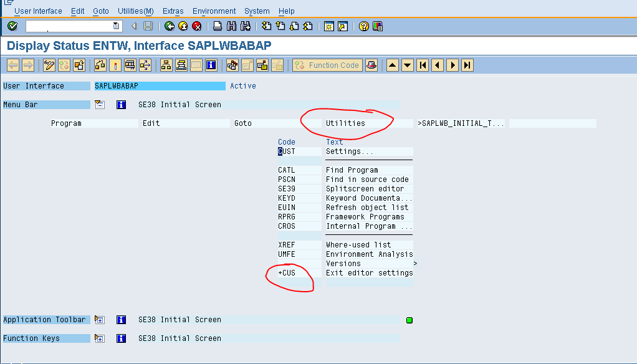Click the Function Keys section toggle icon

(x=99, y=338)
